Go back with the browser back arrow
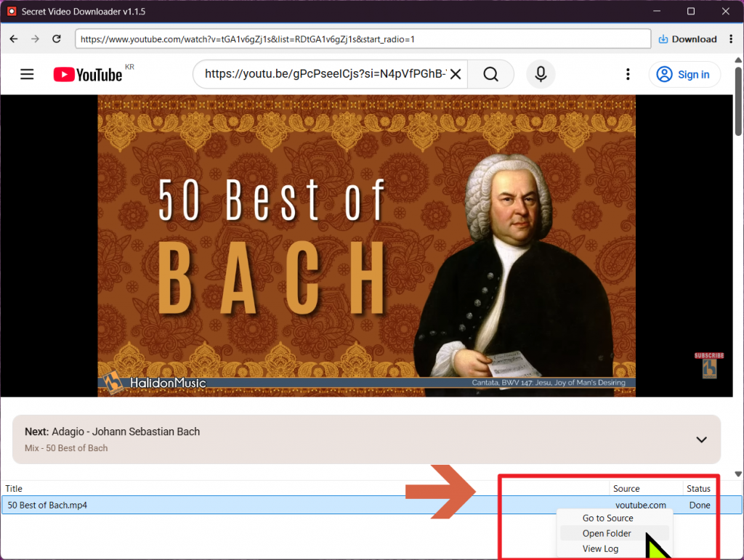744x560 pixels. pyautogui.click(x=14, y=39)
